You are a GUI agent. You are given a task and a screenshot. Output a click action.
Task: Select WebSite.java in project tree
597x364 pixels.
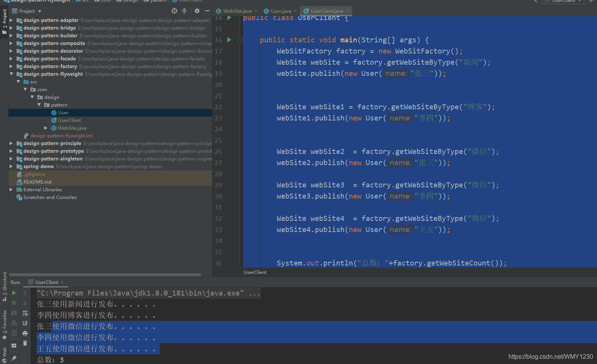72,128
